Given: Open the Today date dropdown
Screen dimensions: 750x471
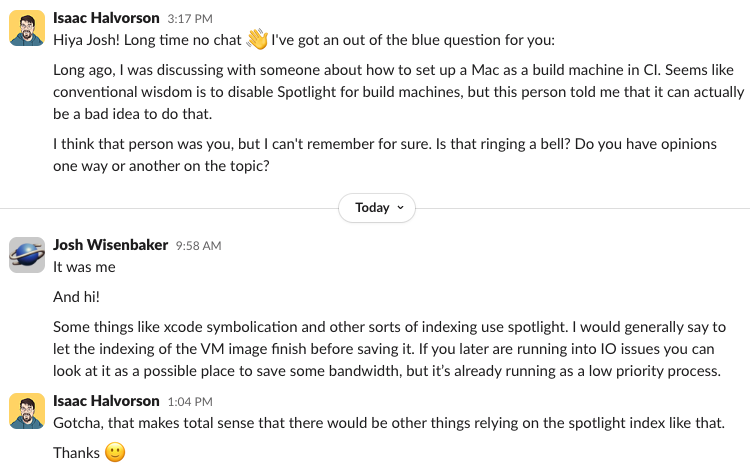Looking at the screenshot, I should (377, 208).
